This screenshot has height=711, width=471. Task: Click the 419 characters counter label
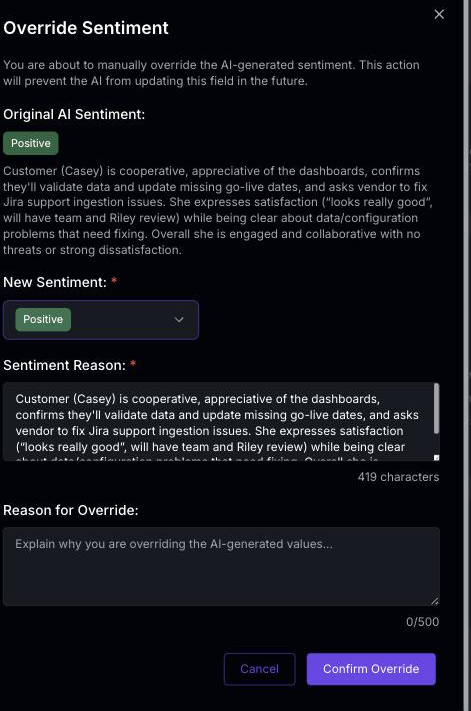click(x=398, y=477)
